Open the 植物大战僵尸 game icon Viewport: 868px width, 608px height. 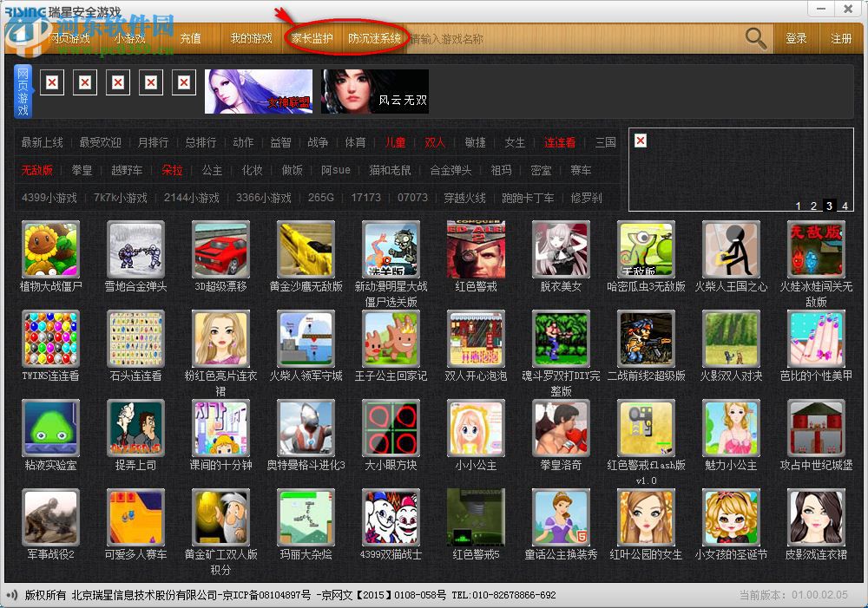(51, 250)
